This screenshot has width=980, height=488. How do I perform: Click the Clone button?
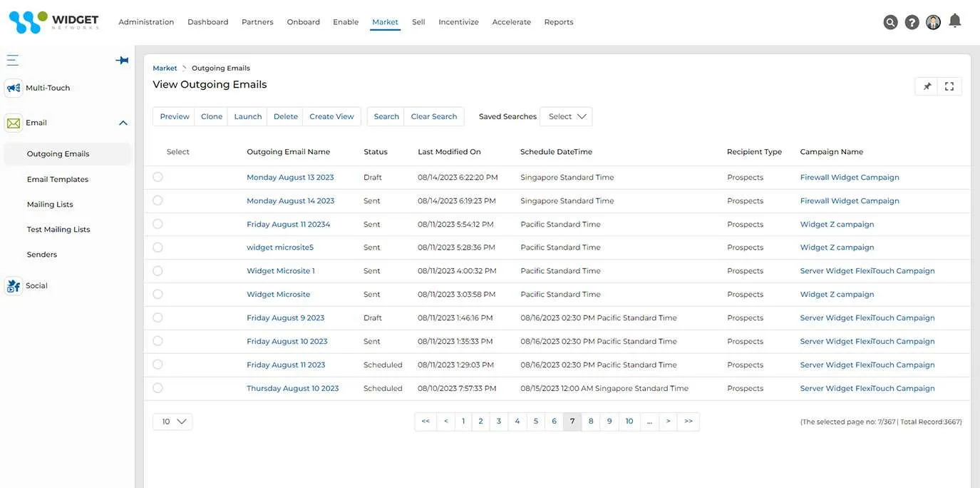pyautogui.click(x=211, y=116)
